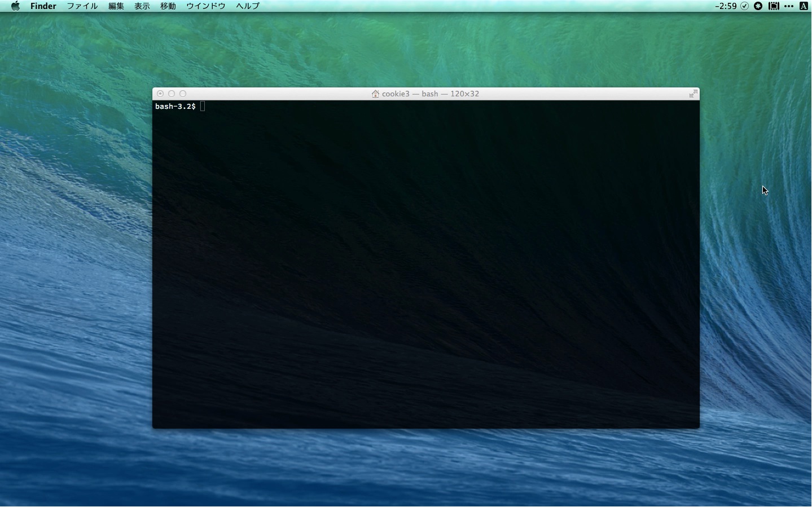Open the 移動 menu
The width and height of the screenshot is (812, 507).
pyautogui.click(x=168, y=6)
